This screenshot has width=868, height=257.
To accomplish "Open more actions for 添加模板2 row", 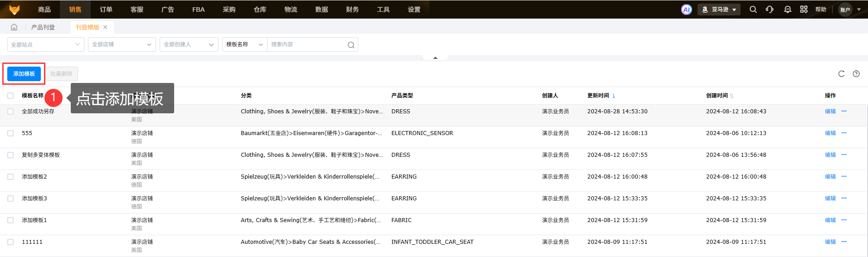I will pos(844,176).
